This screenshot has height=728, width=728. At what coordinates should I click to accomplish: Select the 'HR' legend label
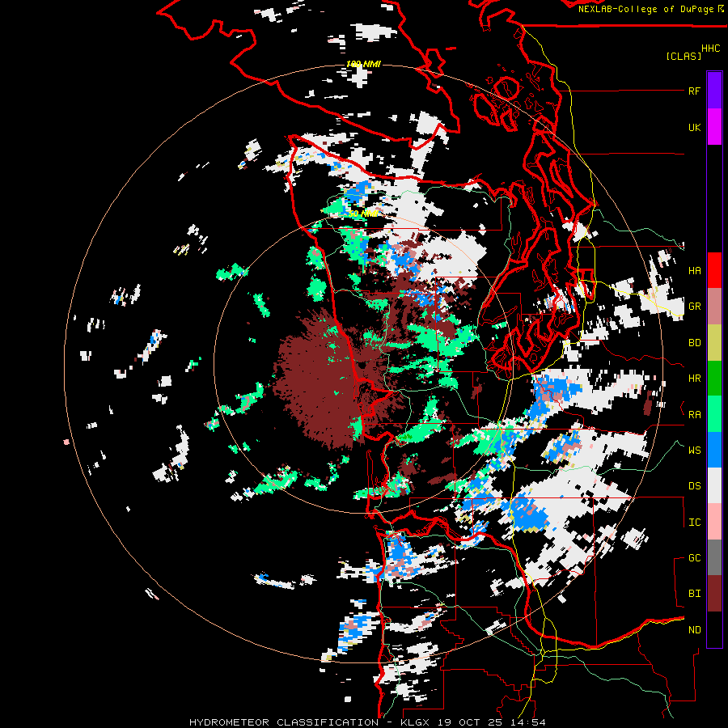(x=694, y=379)
